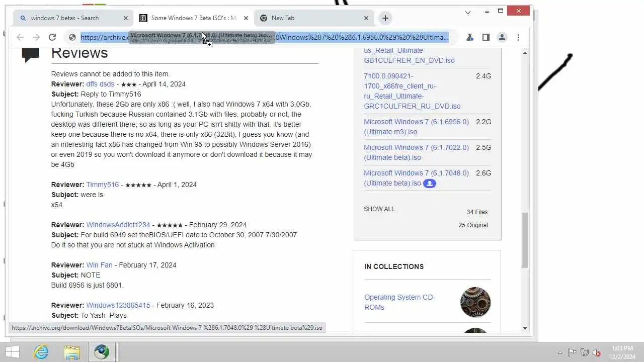Switch to Some Windows 7 Beta ISO's tab
The height and width of the screenshot is (362, 644).
click(194, 18)
